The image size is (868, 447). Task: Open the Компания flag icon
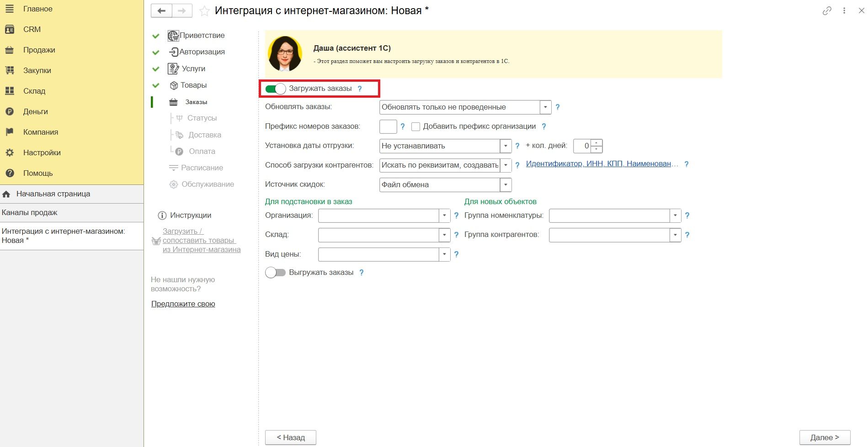coord(10,132)
